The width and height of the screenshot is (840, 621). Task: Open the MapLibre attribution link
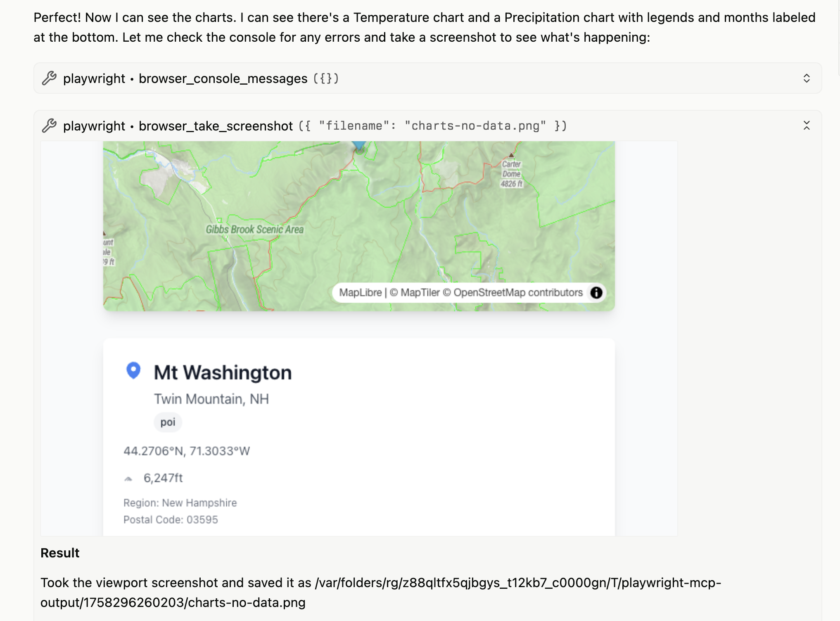pos(360,292)
